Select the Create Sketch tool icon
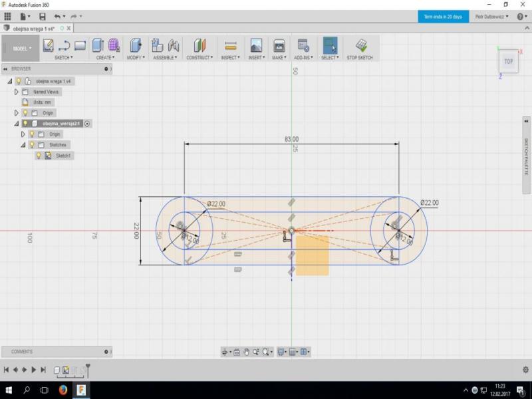Viewport: 532px width, 399px height. [x=48, y=45]
